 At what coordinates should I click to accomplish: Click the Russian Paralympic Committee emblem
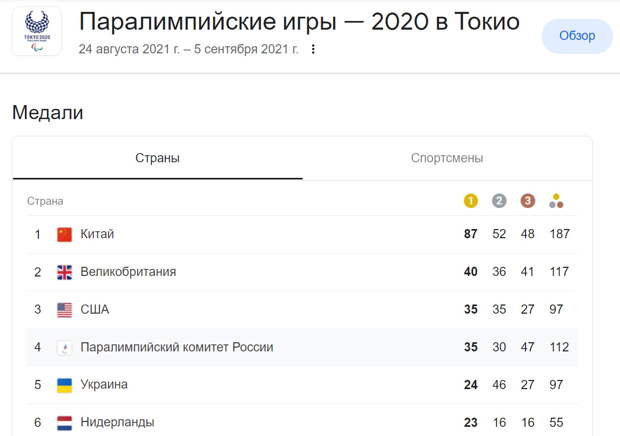[x=64, y=348]
